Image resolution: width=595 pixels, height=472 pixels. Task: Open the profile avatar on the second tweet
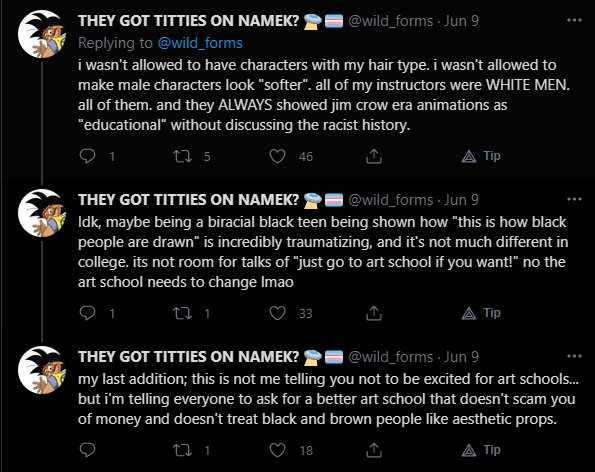(42, 213)
